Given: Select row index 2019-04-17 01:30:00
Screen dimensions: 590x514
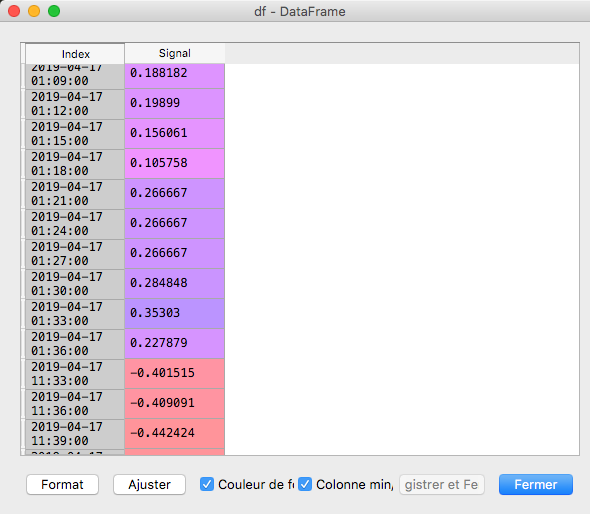Looking at the screenshot, I should (75, 284).
